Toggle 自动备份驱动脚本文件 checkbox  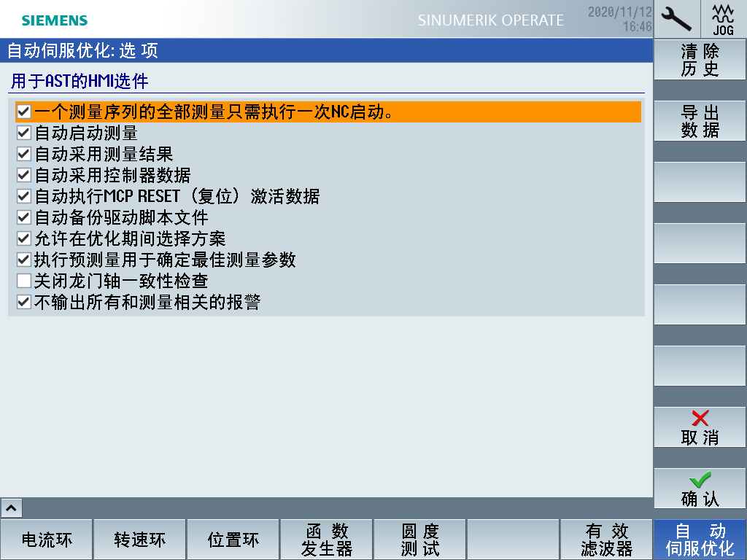(24, 217)
